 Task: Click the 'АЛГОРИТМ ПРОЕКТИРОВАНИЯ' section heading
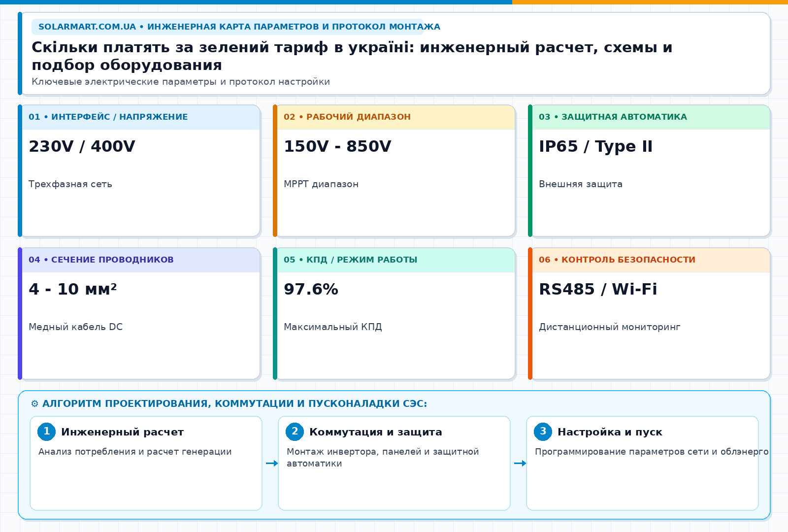[234, 404]
